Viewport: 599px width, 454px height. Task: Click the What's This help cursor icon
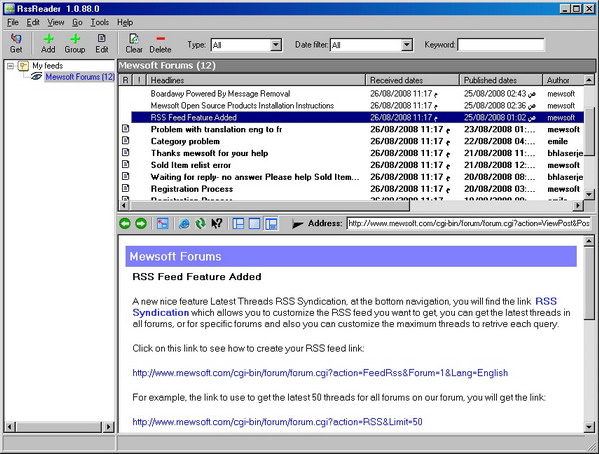pos(216,224)
